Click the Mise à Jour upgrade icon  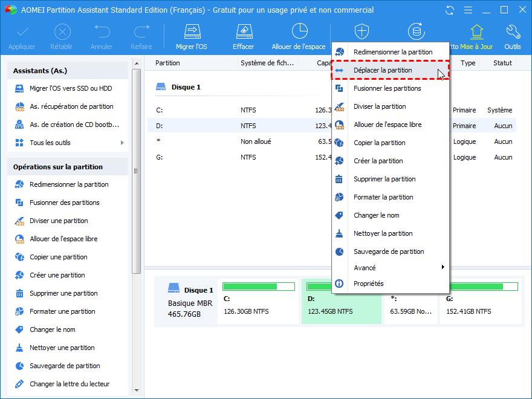click(x=477, y=32)
